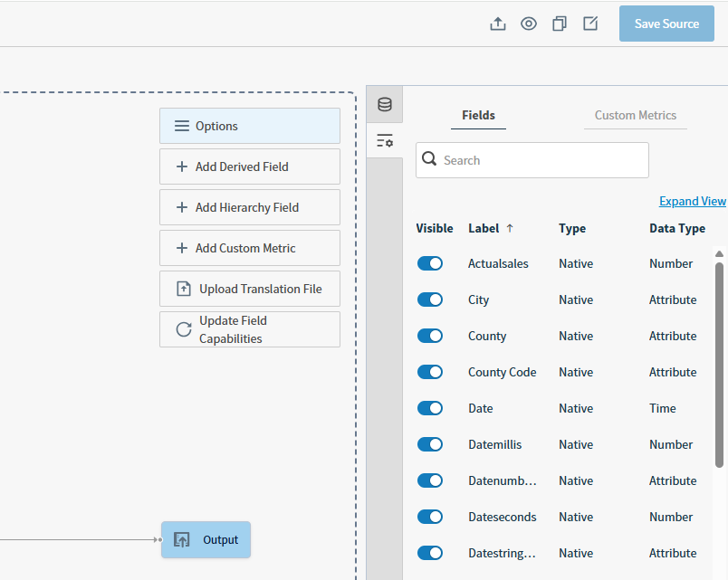Click the Output node
728x580 pixels.
pyautogui.click(x=206, y=539)
